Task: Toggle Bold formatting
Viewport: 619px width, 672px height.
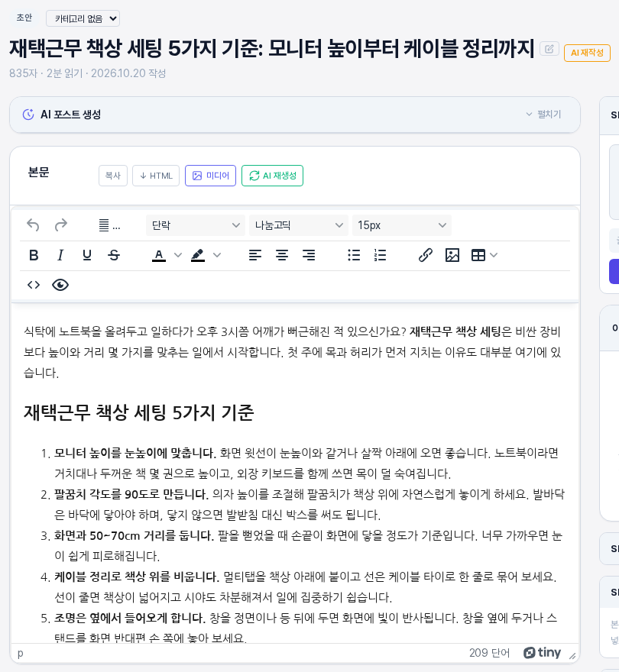Action: point(34,255)
